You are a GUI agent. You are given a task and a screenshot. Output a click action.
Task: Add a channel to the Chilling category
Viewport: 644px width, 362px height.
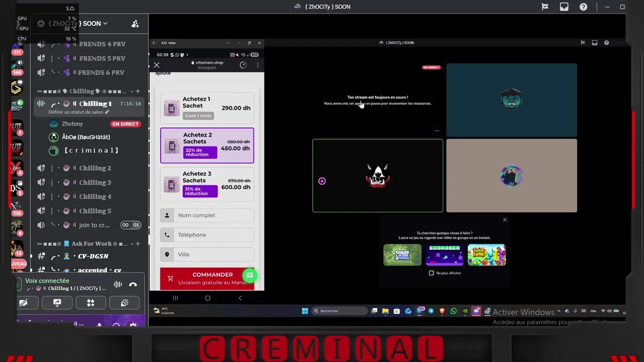pos(138,92)
